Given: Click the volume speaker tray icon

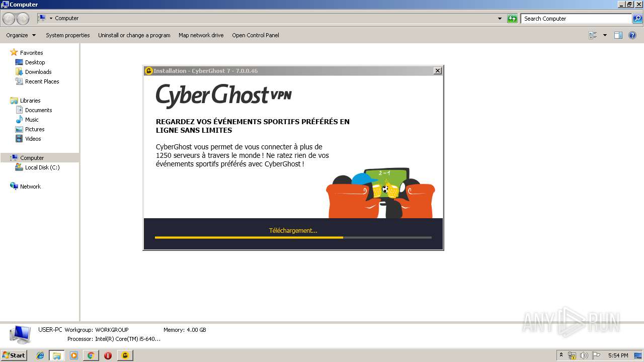Looking at the screenshot, I should pyautogui.click(x=584, y=355).
